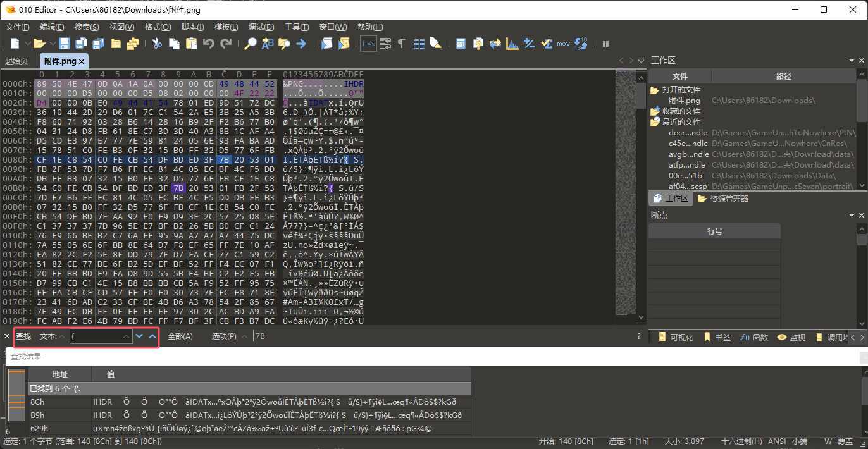Select 收藏的文件 in workspace tree
The height and width of the screenshot is (449, 868).
(681, 111)
